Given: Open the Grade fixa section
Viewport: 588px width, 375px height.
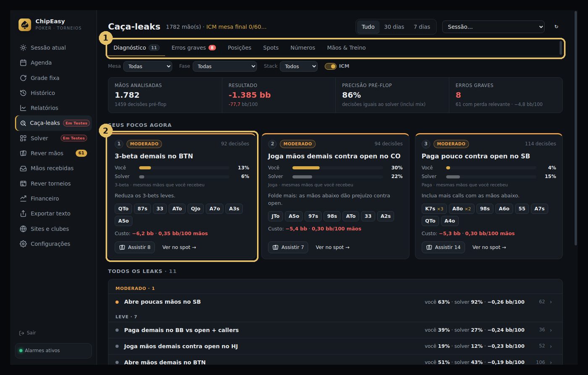Looking at the screenshot, I should (x=53, y=78).
